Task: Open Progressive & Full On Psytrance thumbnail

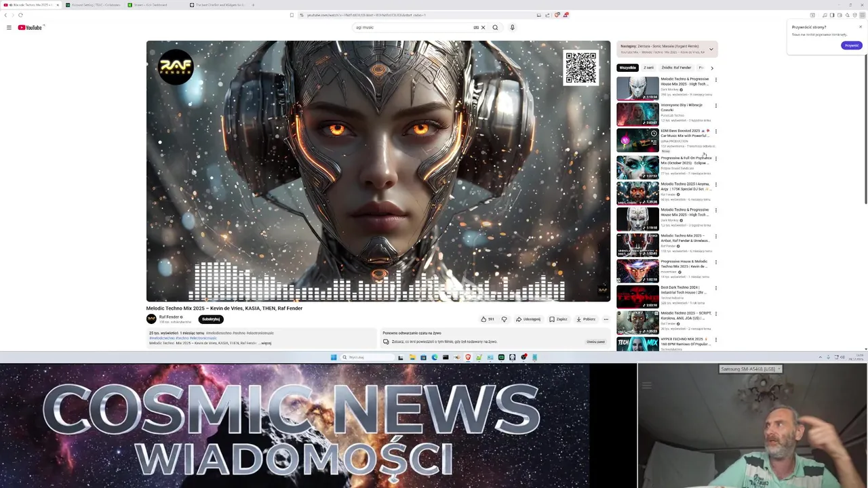Action: click(637, 167)
